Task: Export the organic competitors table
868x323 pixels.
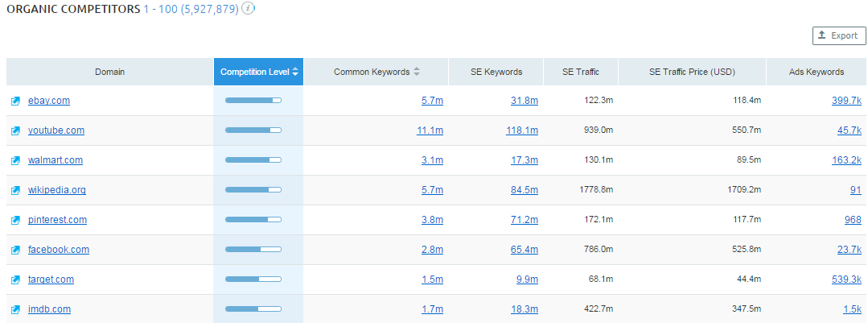Action: coord(839,35)
